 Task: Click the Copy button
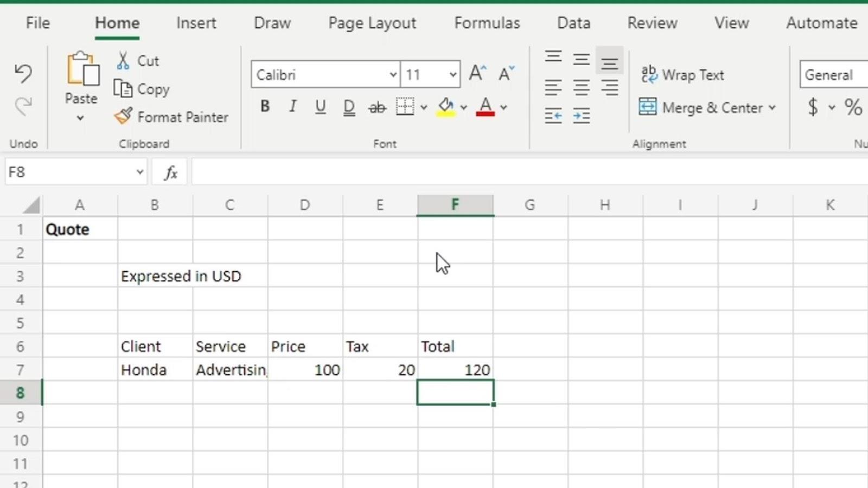[x=142, y=89]
